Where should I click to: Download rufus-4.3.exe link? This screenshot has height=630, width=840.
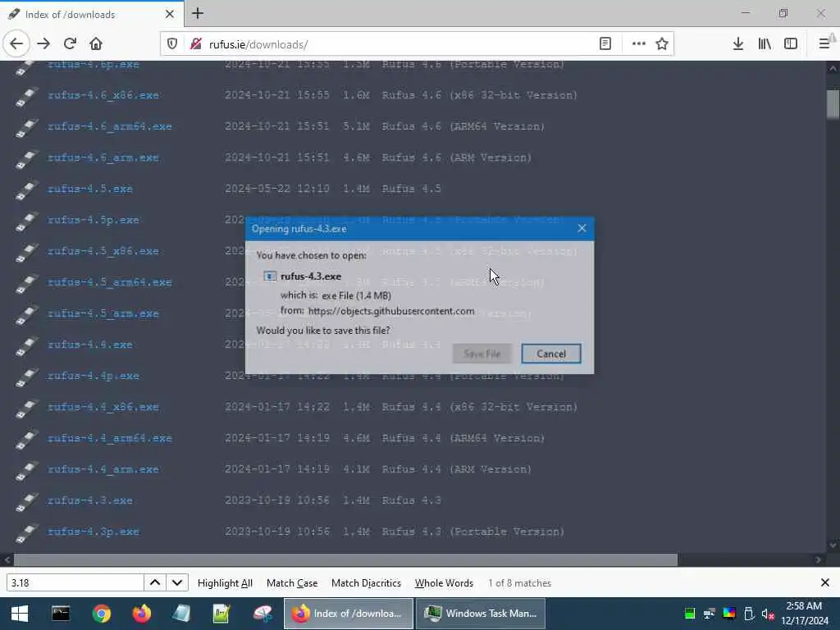[x=90, y=500]
